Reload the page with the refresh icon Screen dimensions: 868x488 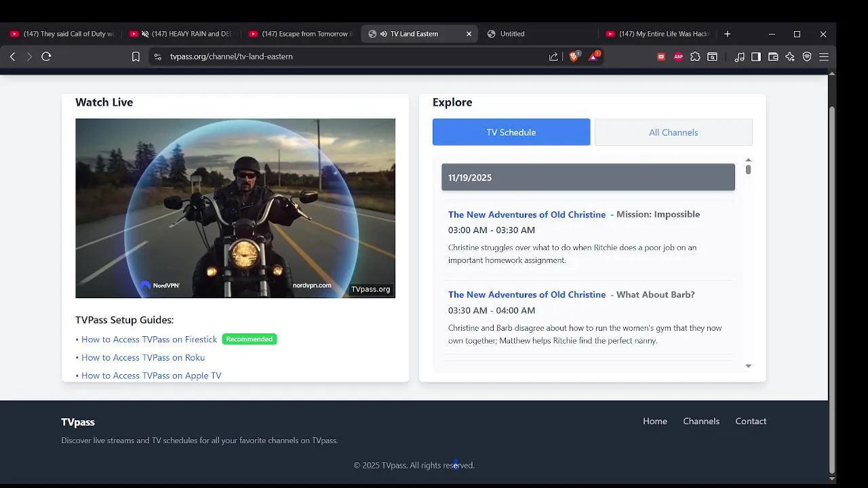(x=46, y=57)
